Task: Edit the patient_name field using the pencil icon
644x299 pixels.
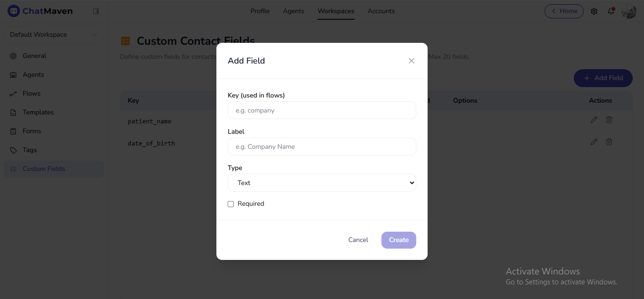Action: tap(594, 120)
